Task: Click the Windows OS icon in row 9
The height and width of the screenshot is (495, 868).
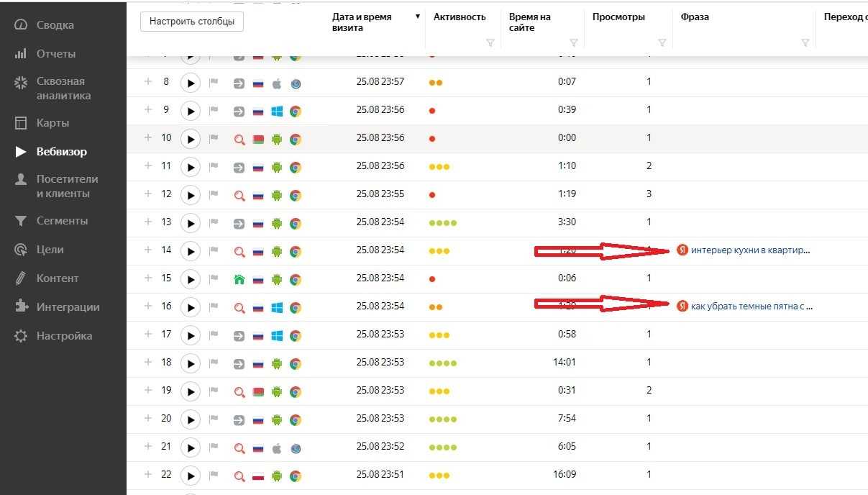Action: [277, 111]
